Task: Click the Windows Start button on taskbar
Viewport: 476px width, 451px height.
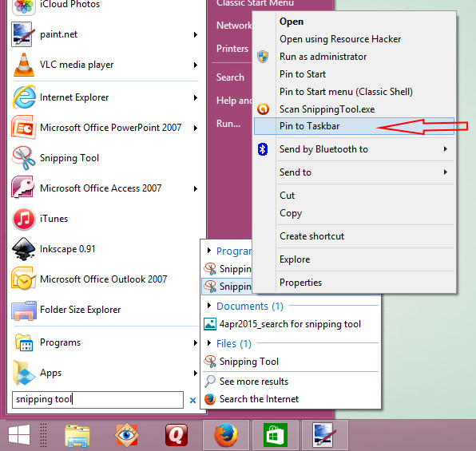Action: click(19, 435)
